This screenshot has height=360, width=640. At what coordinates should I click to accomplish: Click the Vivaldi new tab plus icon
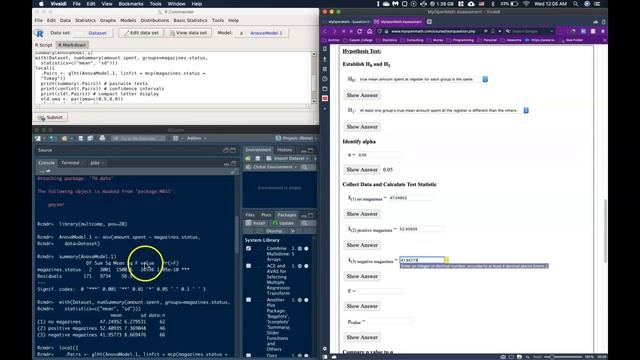pos(429,22)
